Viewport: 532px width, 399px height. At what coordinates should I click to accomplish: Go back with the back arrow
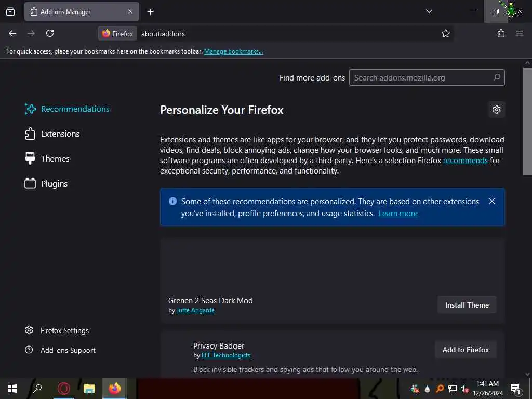(12, 33)
